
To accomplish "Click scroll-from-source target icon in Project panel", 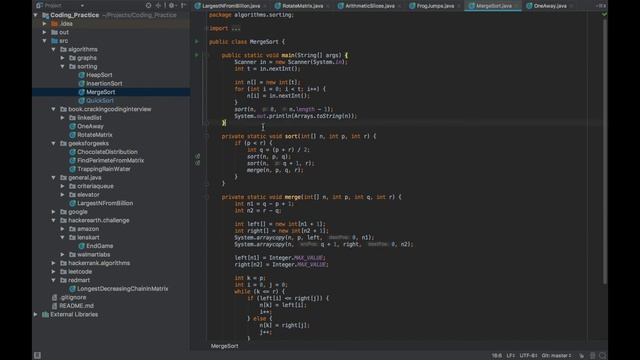I will (148, 6).
